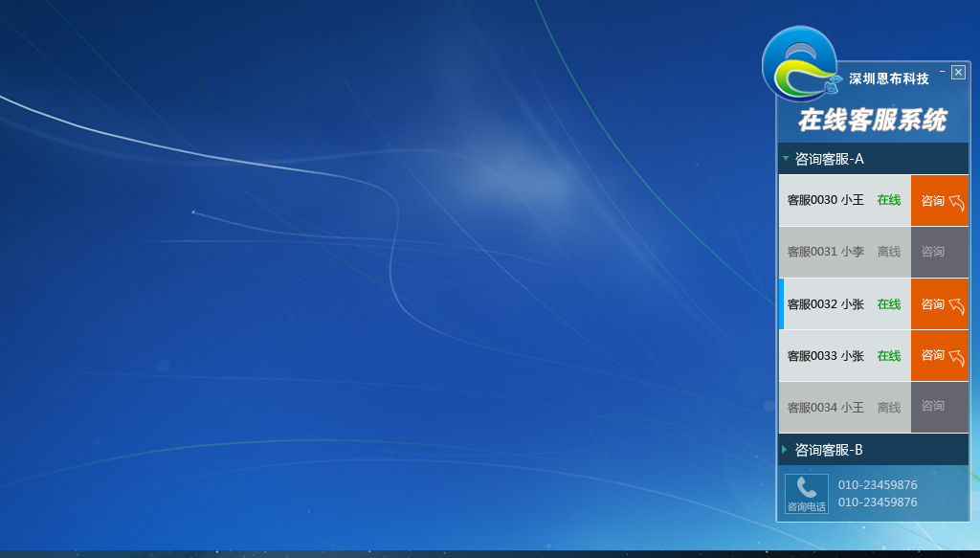
Task: Click the 在线客服系统 heading
Action: (x=873, y=120)
